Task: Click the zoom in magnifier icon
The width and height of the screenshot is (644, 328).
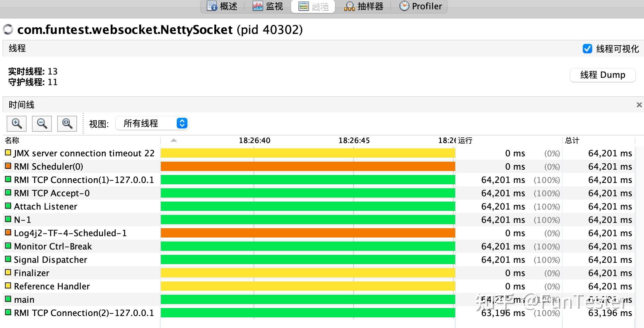Action: pyautogui.click(x=17, y=123)
